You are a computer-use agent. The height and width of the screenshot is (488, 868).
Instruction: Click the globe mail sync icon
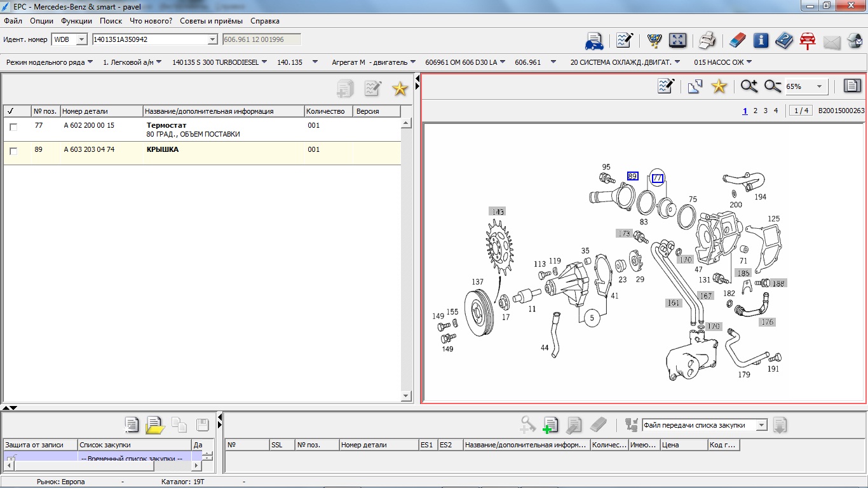[855, 41]
